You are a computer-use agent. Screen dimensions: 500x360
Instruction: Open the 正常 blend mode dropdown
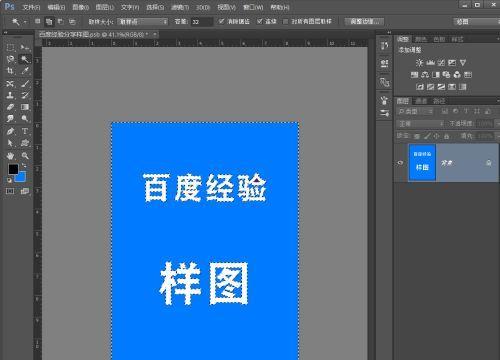(x=421, y=124)
